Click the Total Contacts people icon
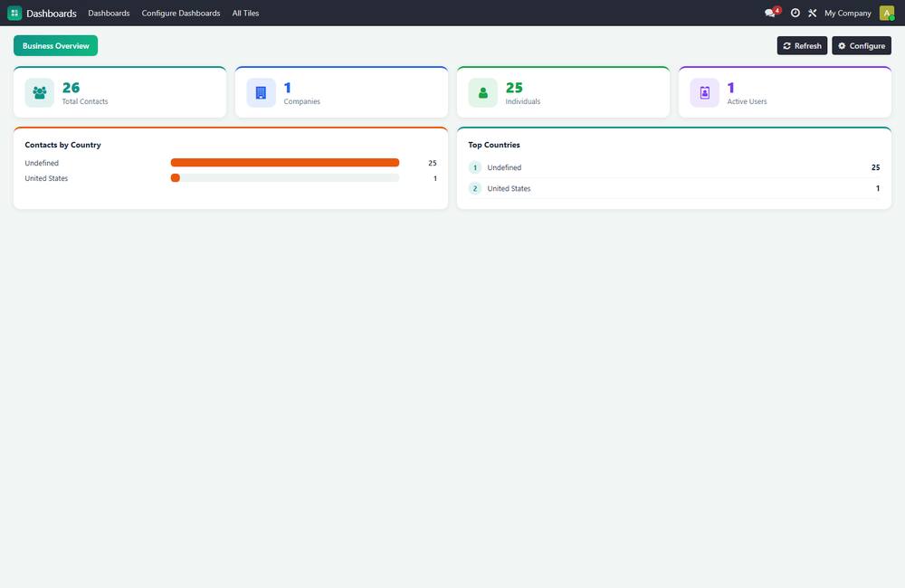Viewport: 905px width, 588px height. (x=39, y=92)
